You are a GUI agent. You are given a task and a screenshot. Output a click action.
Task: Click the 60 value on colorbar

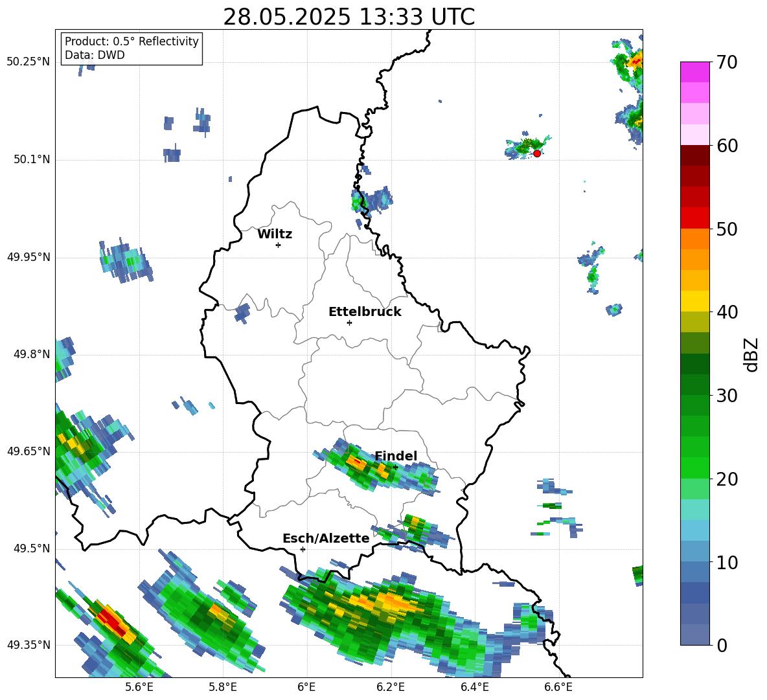(x=727, y=146)
